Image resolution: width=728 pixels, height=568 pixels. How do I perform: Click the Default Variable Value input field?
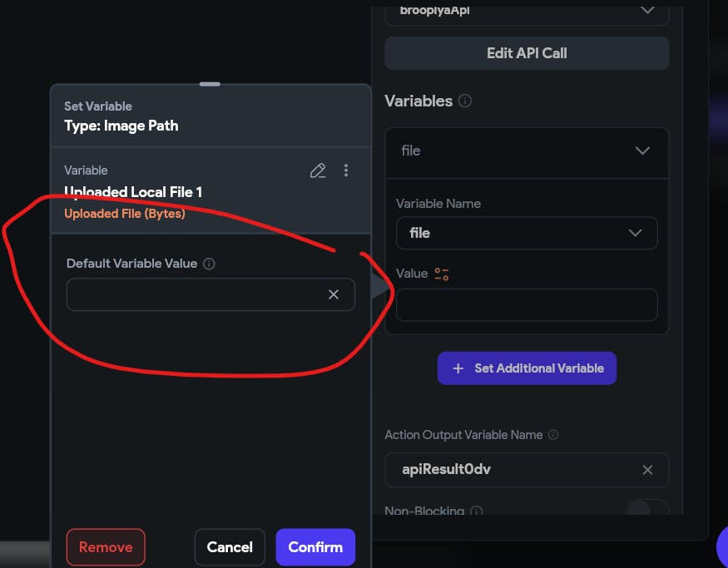[x=196, y=294]
